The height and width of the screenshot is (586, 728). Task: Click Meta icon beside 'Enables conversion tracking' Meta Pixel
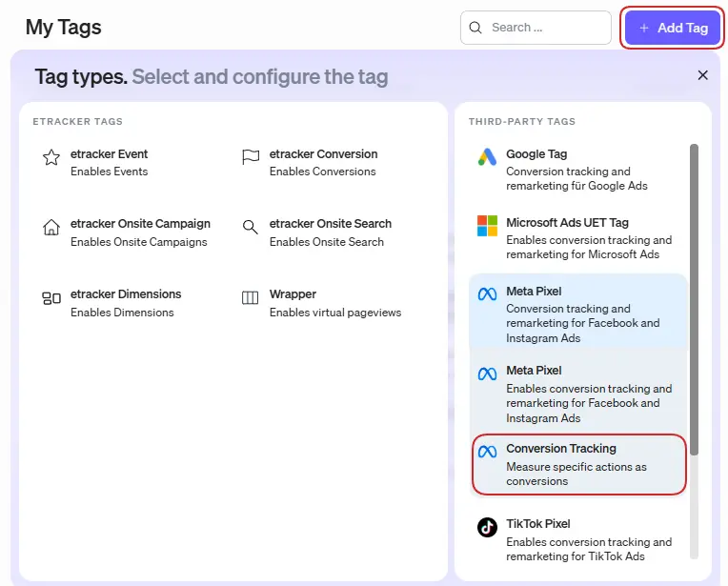487,374
